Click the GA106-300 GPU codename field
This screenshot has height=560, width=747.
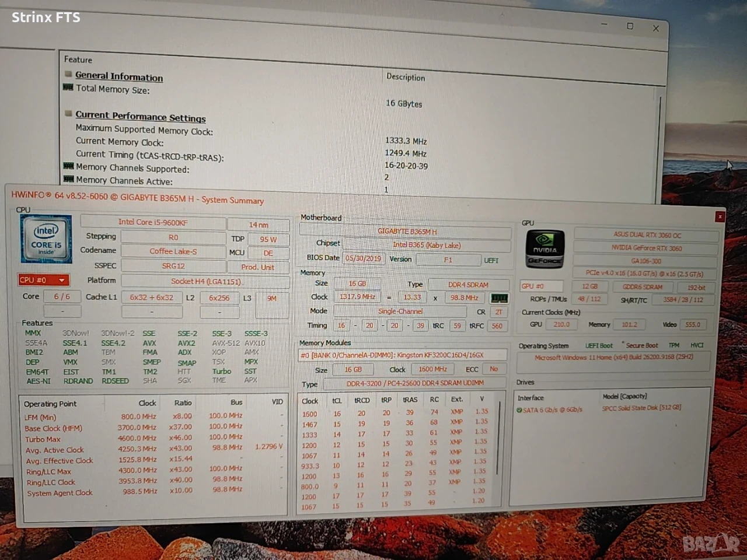(x=646, y=261)
